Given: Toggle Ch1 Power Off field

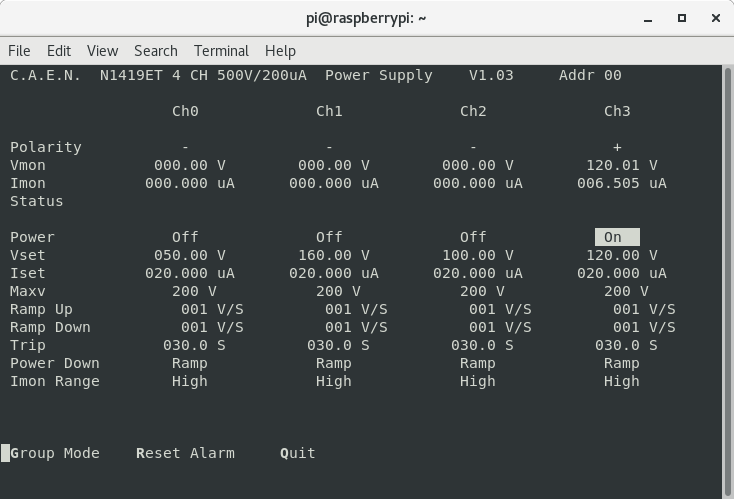Looking at the screenshot, I should click(x=329, y=237).
